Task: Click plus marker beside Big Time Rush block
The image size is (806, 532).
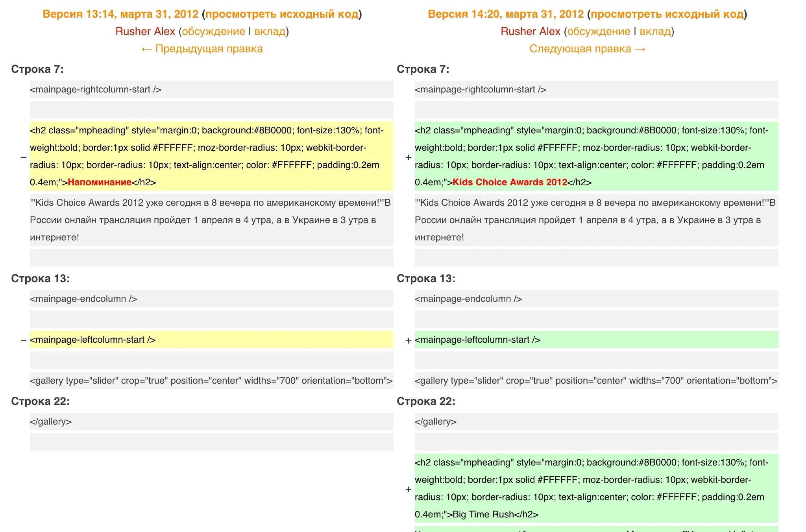Action: 409,490
